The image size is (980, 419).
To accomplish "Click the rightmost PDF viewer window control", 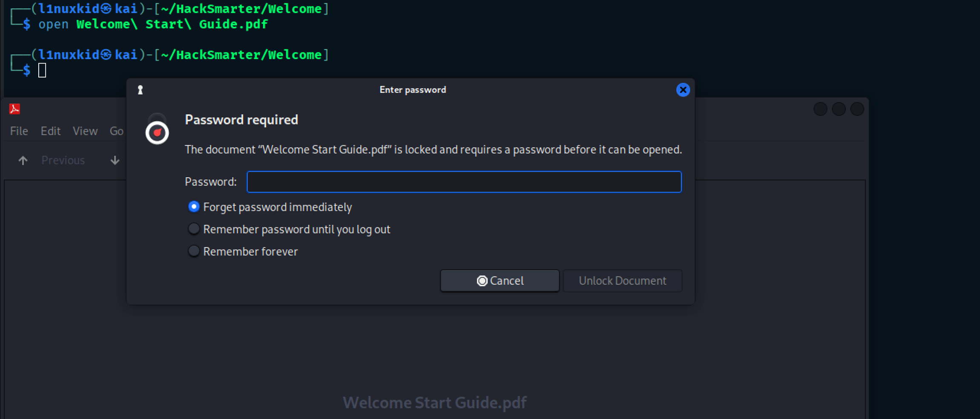I will click(x=857, y=109).
